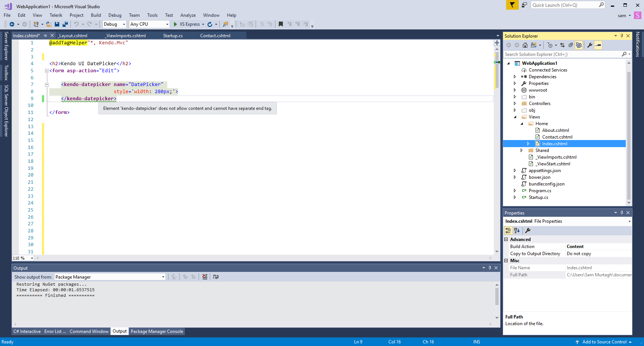Click the Open File folder icon
The height and width of the screenshot is (346, 644).
48,24
